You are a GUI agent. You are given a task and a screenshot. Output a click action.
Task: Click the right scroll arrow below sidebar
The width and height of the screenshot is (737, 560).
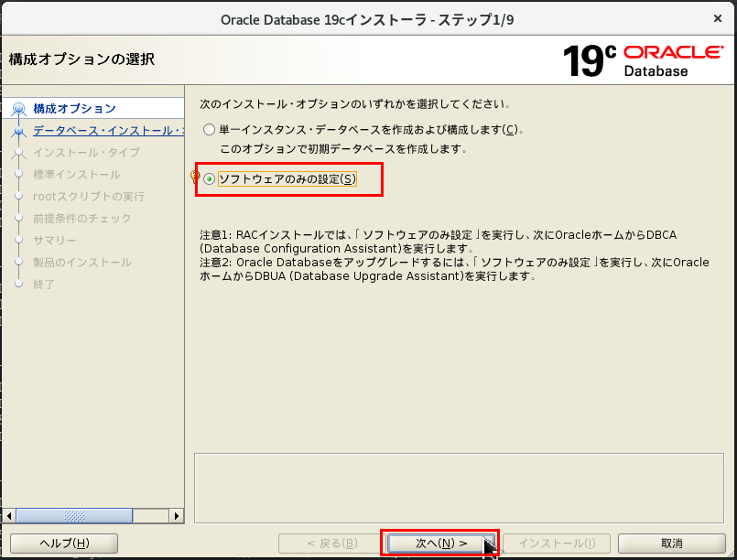(x=178, y=515)
